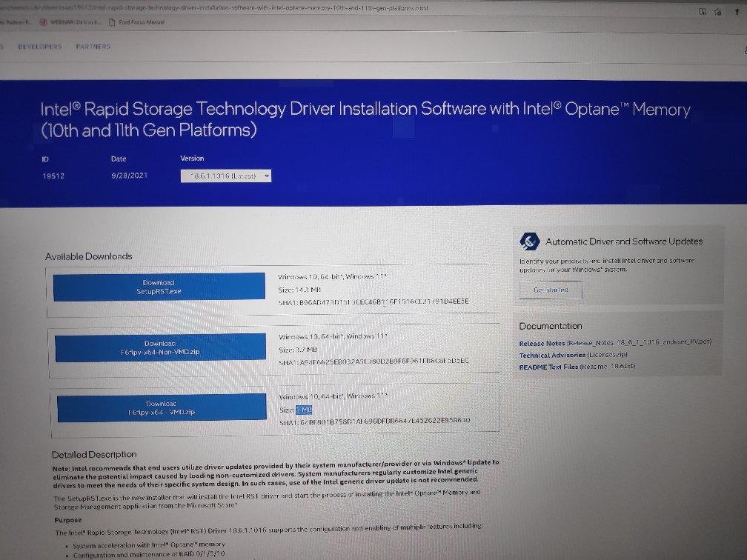This screenshot has height=560, width=747.
Task: Open the README Text Files link
Action: click(x=577, y=367)
